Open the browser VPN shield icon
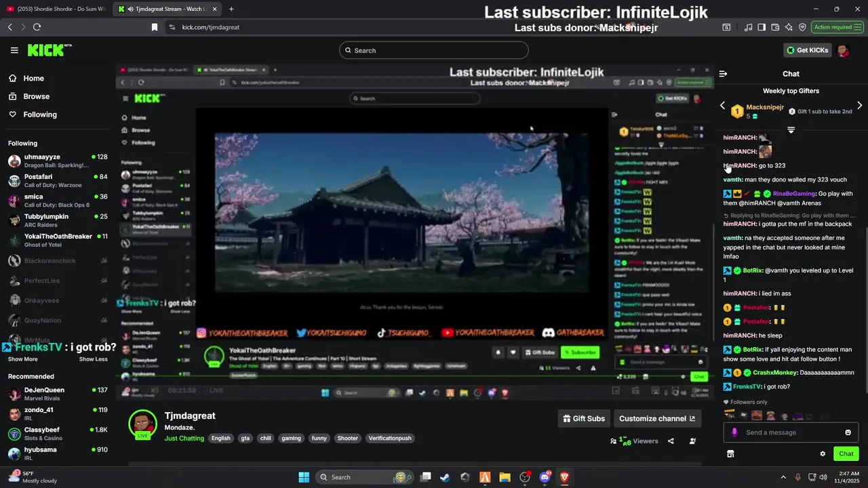 click(x=802, y=27)
